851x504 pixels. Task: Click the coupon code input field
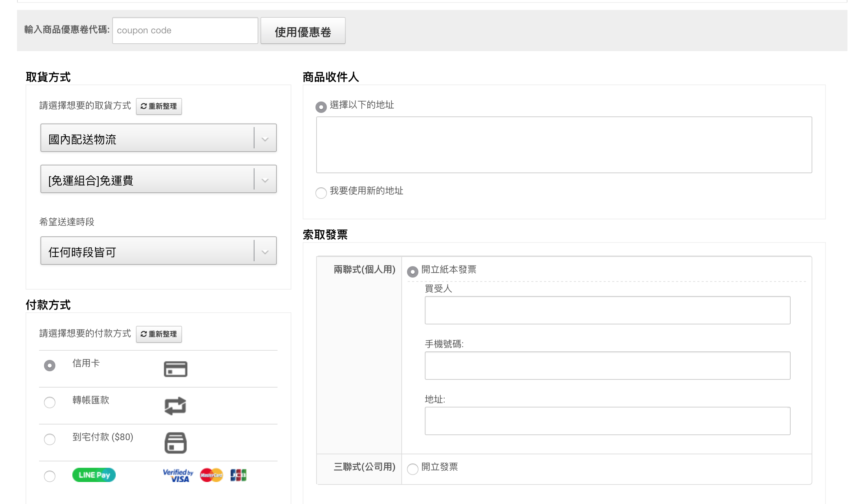coord(185,31)
